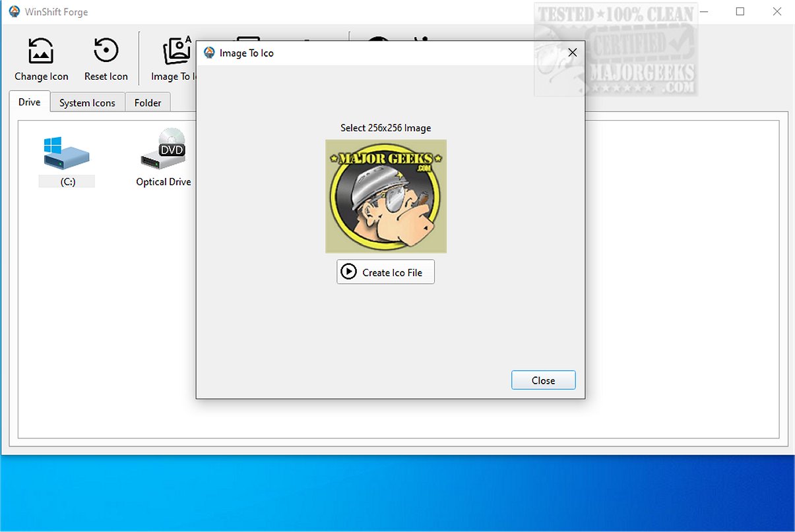Select the Optical Drive DVD icon

point(164,148)
